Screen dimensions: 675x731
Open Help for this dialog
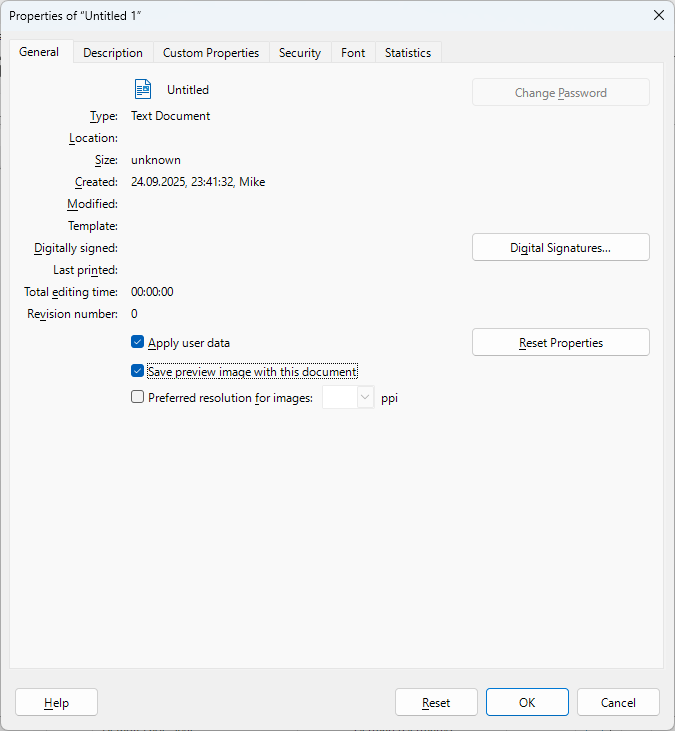coord(56,702)
